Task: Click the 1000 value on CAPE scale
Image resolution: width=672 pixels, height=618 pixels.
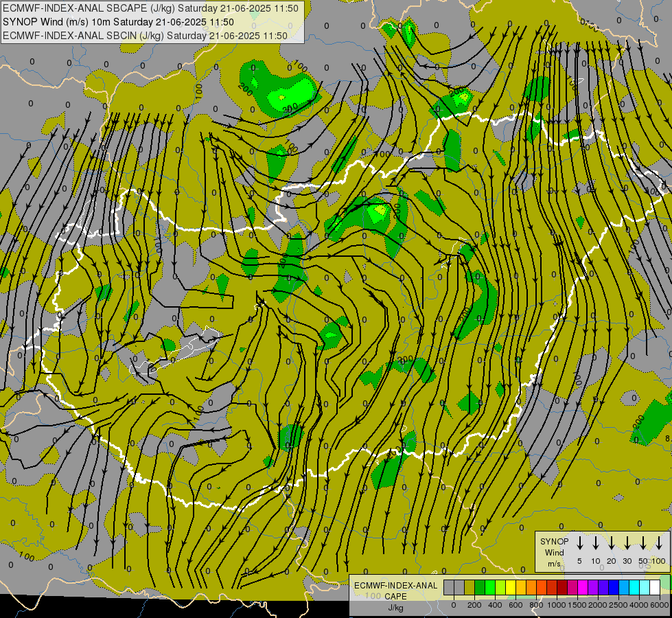Action: click(557, 605)
